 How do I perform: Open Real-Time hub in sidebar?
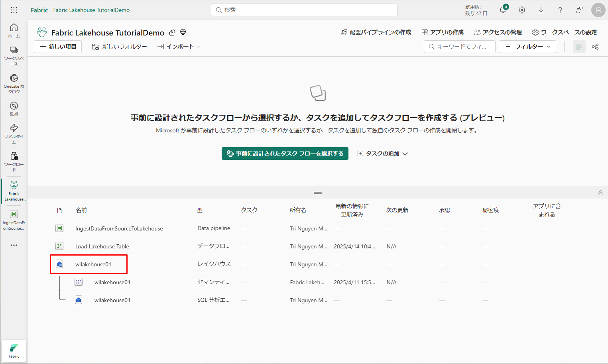pyautogui.click(x=14, y=133)
